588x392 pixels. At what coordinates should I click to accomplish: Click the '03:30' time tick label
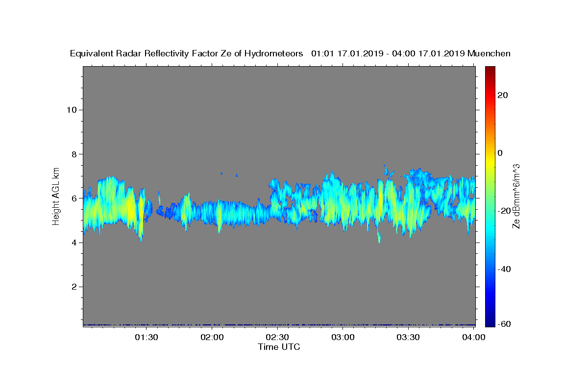[x=408, y=337]
